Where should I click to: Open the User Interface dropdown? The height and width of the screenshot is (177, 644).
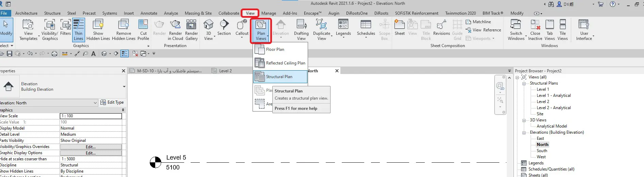(584, 30)
